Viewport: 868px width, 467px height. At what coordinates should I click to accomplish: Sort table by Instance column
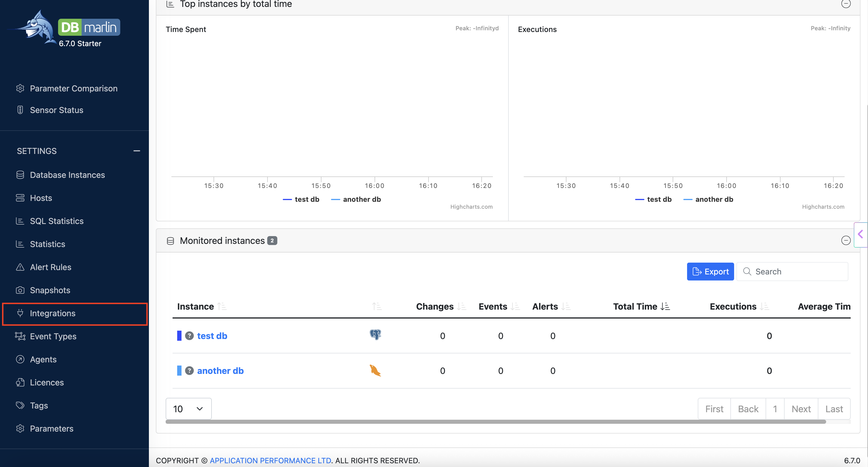click(201, 306)
